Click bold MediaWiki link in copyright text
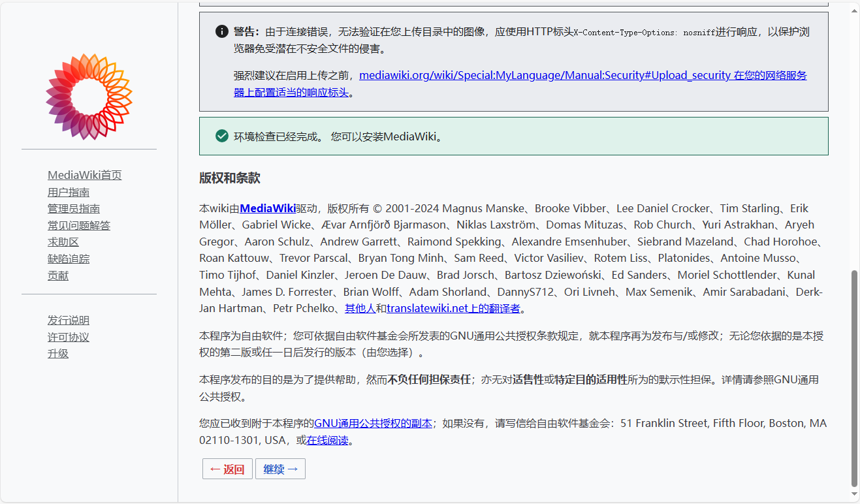Image resolution: width=860 pixels, height=504 pixels. click(x=268, y=208)
